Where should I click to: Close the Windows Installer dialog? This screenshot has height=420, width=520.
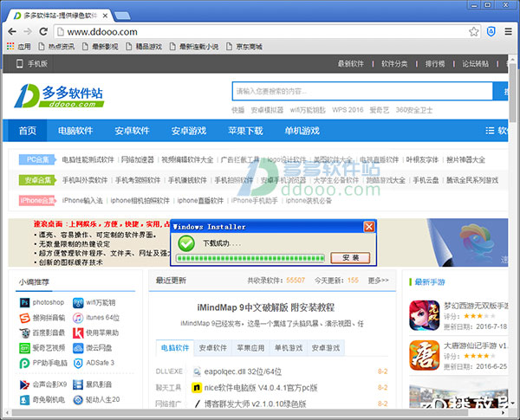369,227
